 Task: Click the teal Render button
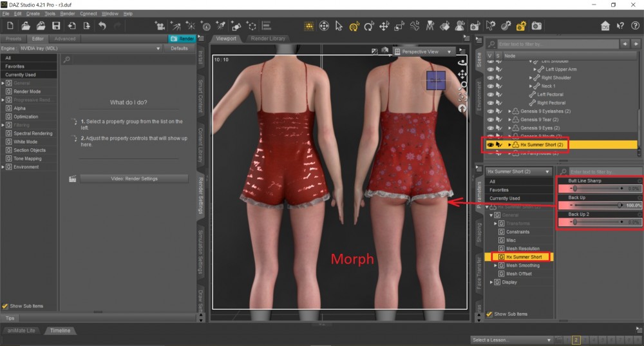coord(182,39)
